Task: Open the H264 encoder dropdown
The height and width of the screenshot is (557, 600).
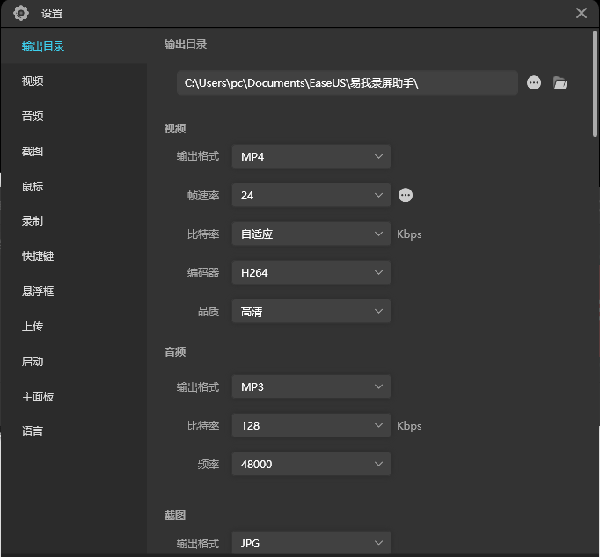Action: click(x=310, y=272)
